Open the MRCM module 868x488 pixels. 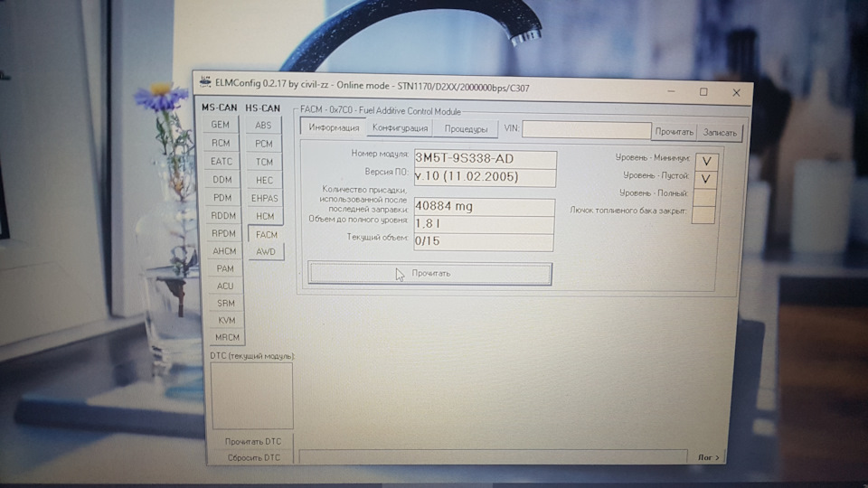coord(227,337)
